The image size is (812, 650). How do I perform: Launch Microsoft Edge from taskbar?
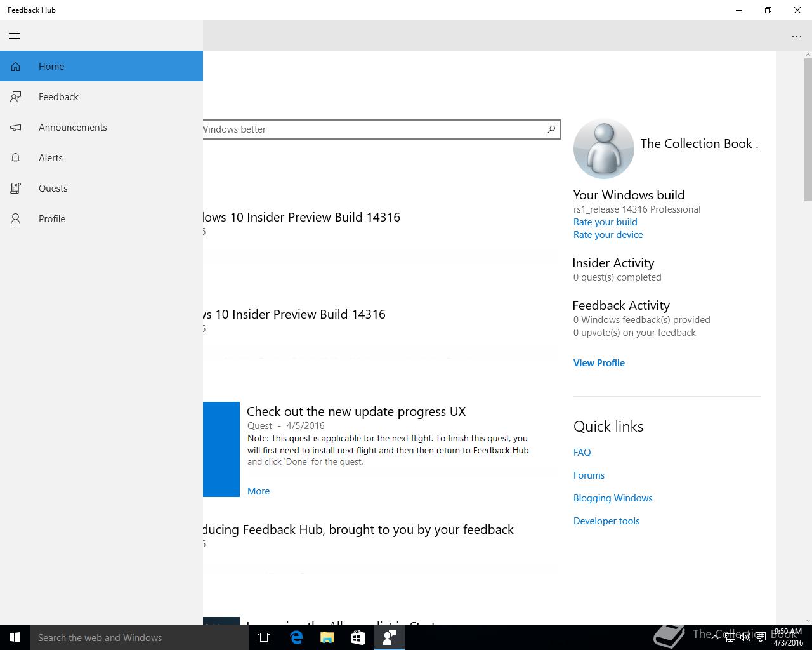(296, 637)
